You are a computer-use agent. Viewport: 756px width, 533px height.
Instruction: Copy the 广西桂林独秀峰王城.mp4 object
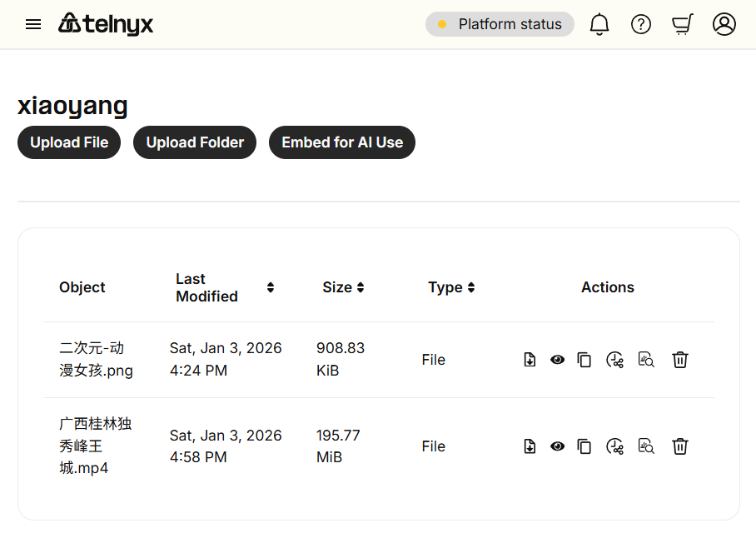click(x=584, y=446)
